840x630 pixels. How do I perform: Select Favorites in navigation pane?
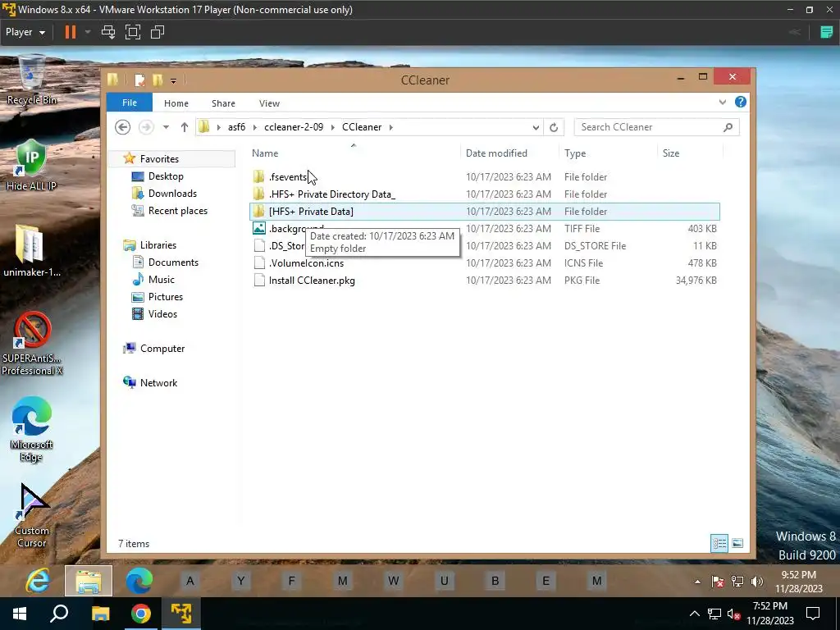[x=159, y=159]
